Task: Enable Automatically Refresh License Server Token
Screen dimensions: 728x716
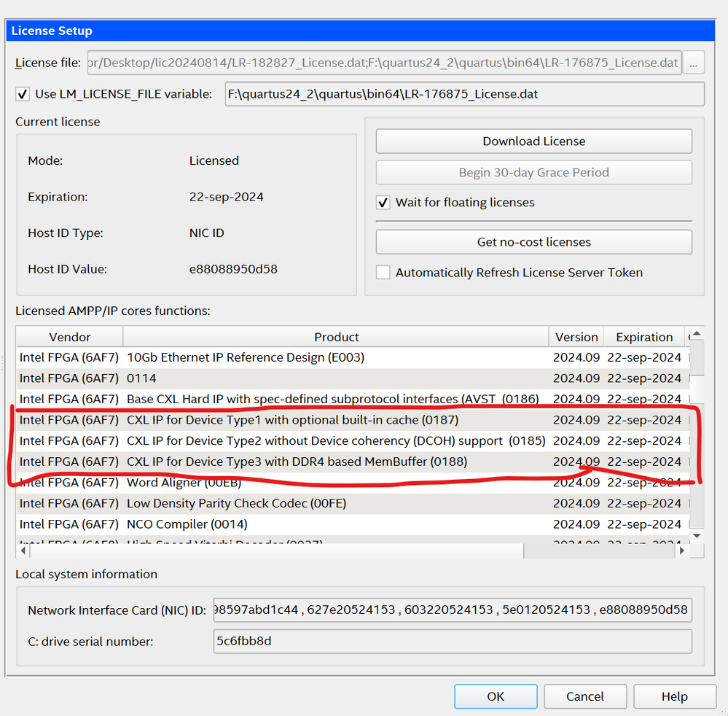Action: (383, 272)
